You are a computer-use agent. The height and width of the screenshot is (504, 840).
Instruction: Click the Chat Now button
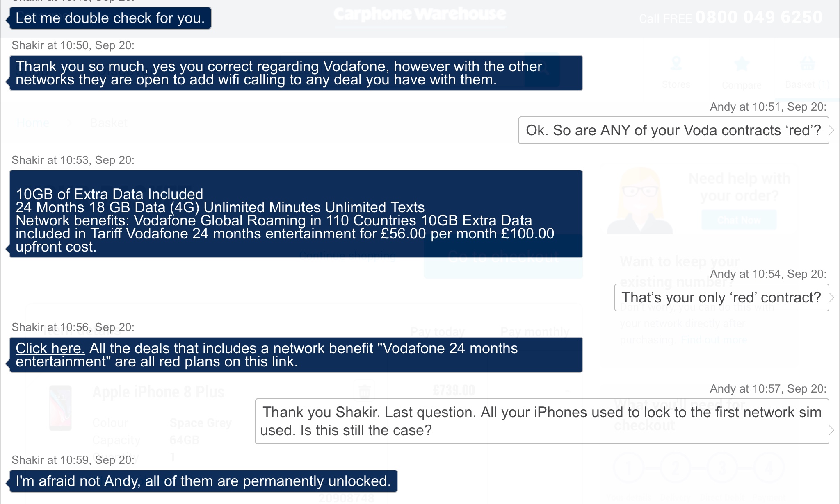pyautogui.click(x=739, y=220)
